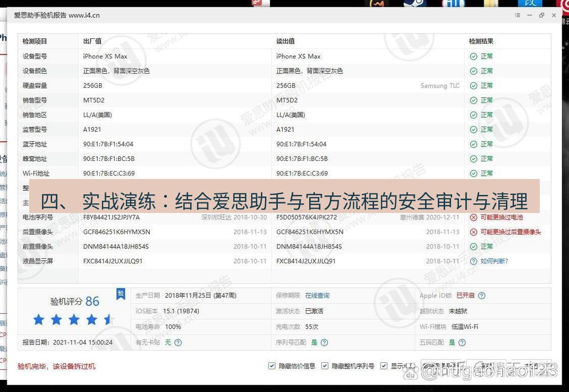Open the 如何判断? link for 液晶显示屏
569x392 pixels.
coord(494,261)
